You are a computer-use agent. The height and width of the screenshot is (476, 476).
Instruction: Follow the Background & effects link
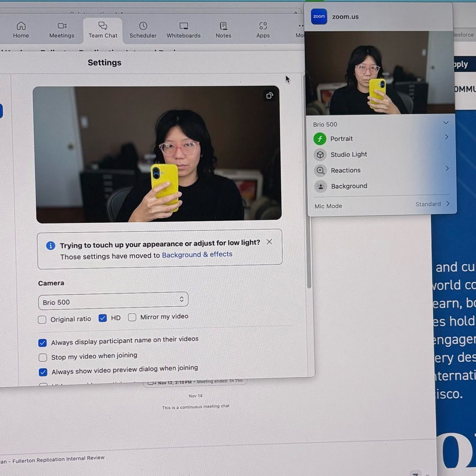click(197, 254)
